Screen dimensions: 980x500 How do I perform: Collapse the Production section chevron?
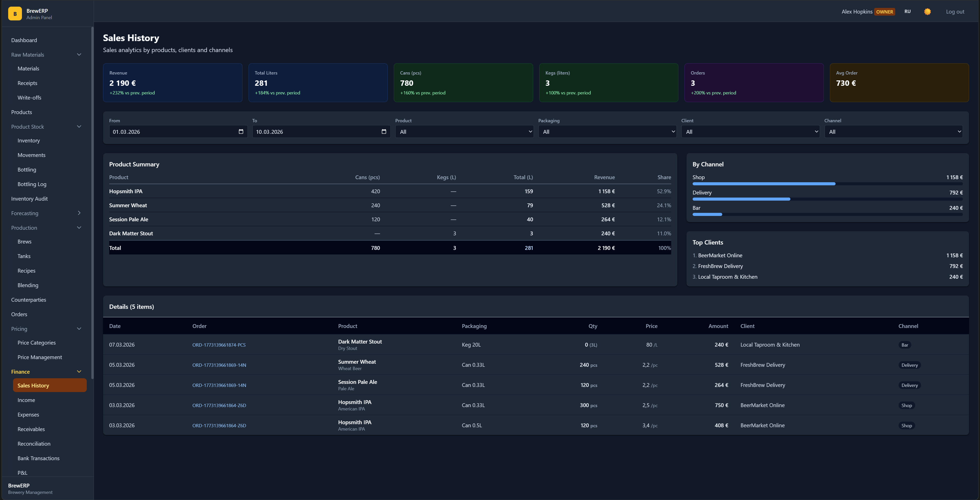(79, 228)
